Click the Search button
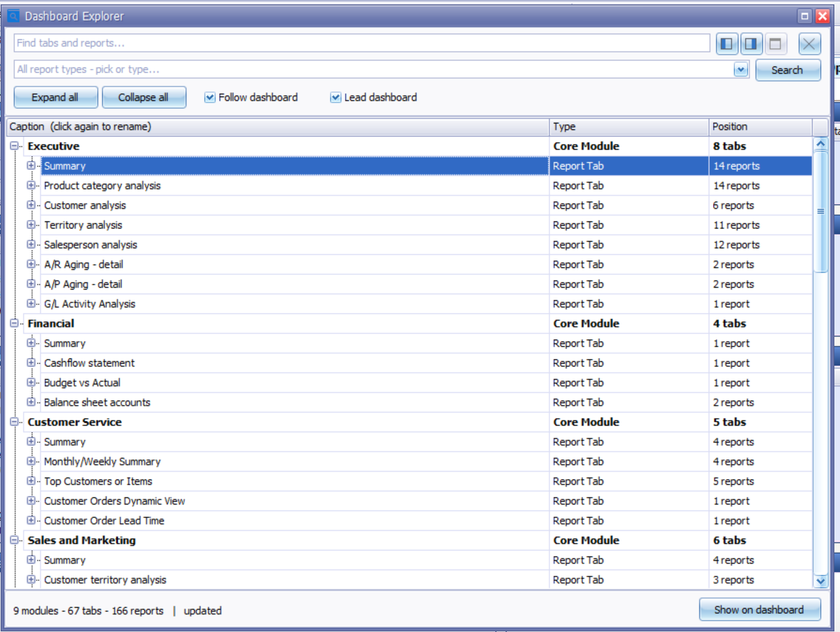Viewport: 840px width, 632px height. [787, 70]
